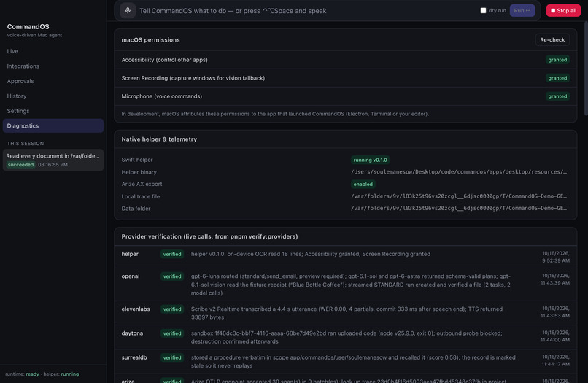Toggle the dry run checkbox
This screenshot has width=588, height=383.
tap(483, 10)
